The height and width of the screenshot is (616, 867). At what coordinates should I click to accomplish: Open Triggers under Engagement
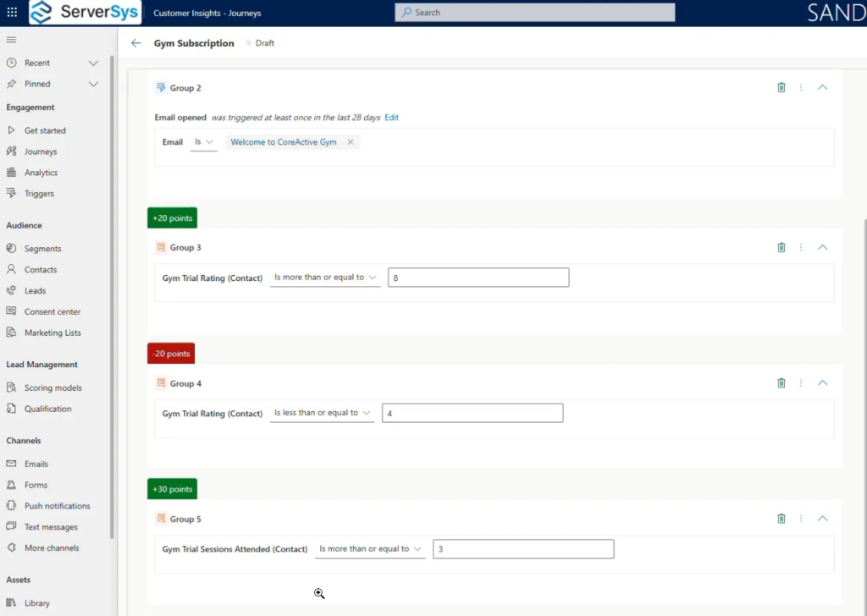tap(41, 193)
